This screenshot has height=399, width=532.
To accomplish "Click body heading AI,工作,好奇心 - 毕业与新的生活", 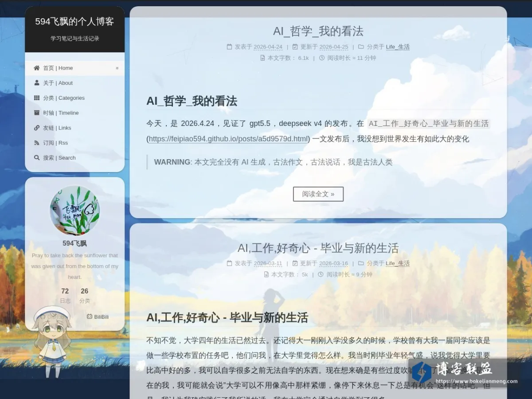I will click(227, 318).
